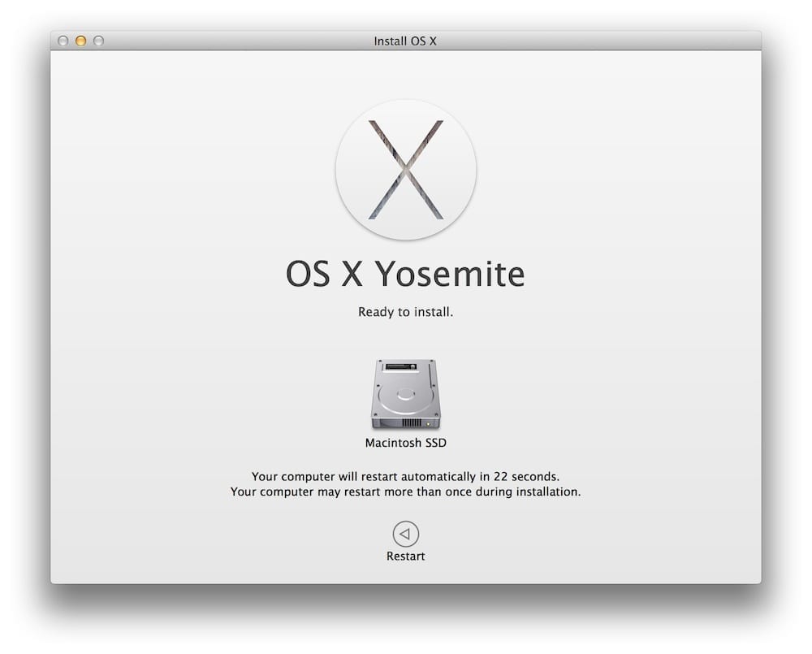The width and height of the screenshot is (812, 654).
Task: Click the Restart text label
Action: pos(405,557)
